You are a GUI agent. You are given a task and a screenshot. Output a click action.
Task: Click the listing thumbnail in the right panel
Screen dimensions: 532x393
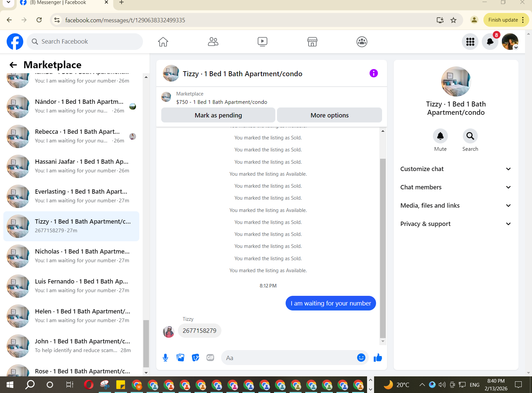point(456,82)
